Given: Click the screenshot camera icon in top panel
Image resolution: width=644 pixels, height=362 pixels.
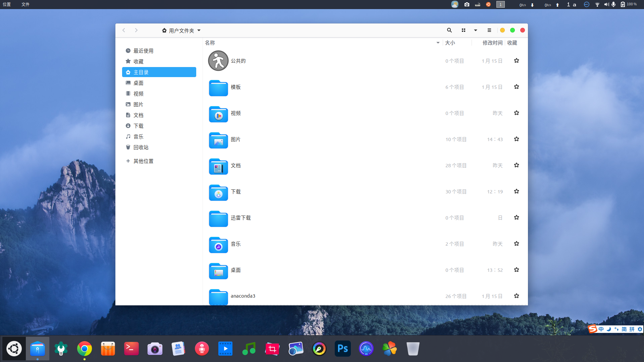Looking at the screenshot, I should click(467, 4).
